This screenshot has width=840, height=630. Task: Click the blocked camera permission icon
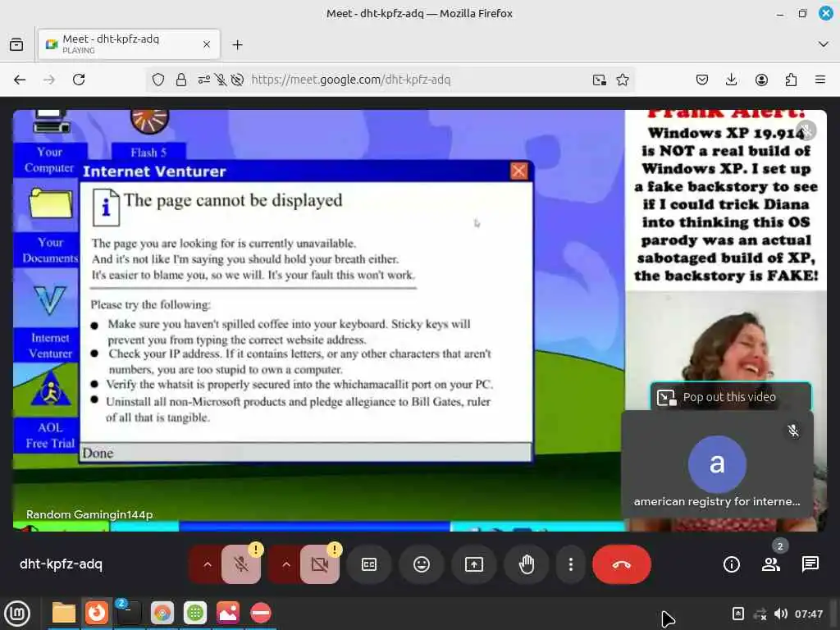coord(237,80)
